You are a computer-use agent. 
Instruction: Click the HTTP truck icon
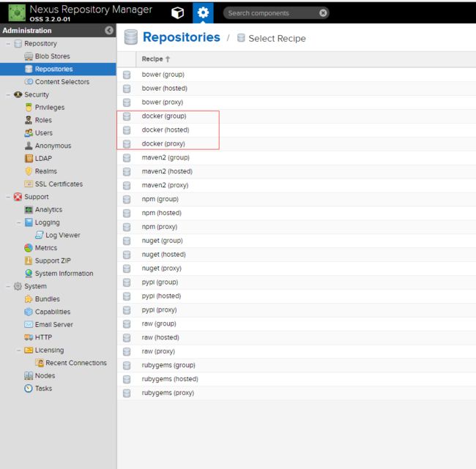tap(29, 337)
